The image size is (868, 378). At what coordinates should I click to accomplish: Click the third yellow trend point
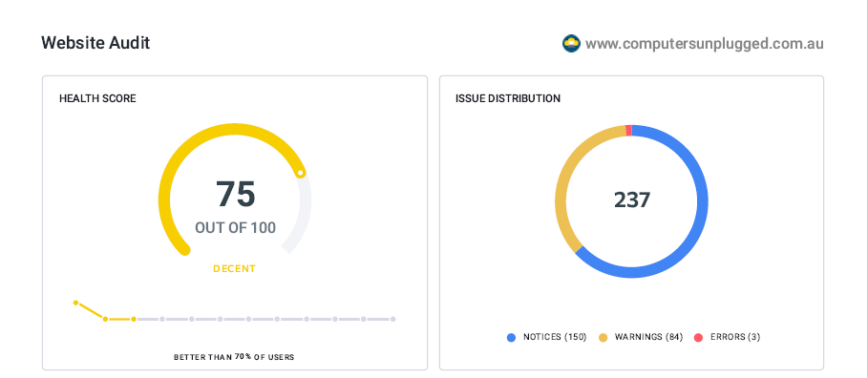(134, 319)
